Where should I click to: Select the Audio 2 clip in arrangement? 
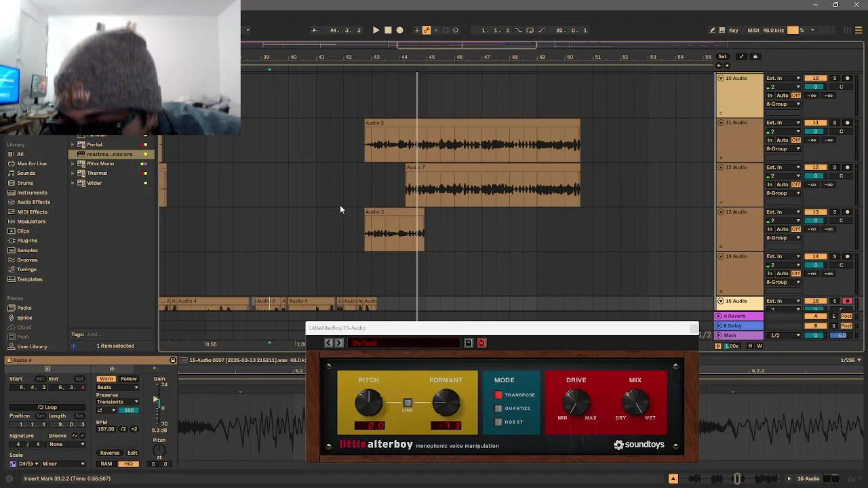(472, 123)
